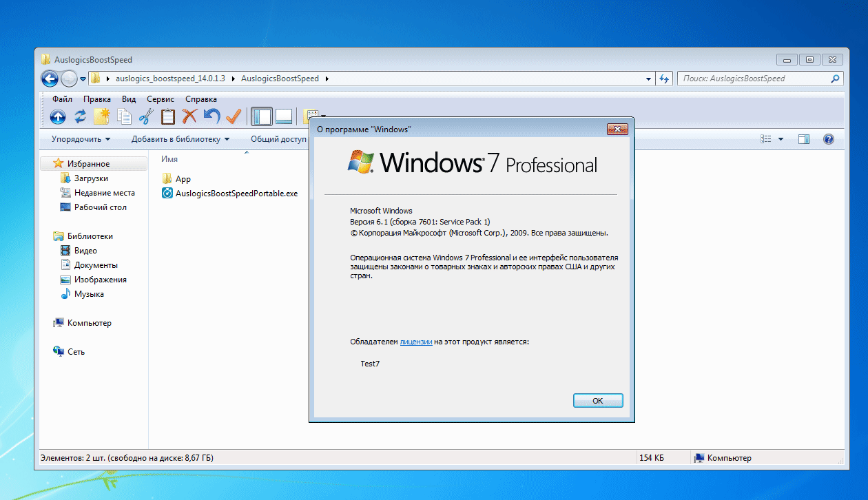This screenshot has height=500, width=868.
Task: Select Сеть in the navigation pane
Action: coord(76,352)
